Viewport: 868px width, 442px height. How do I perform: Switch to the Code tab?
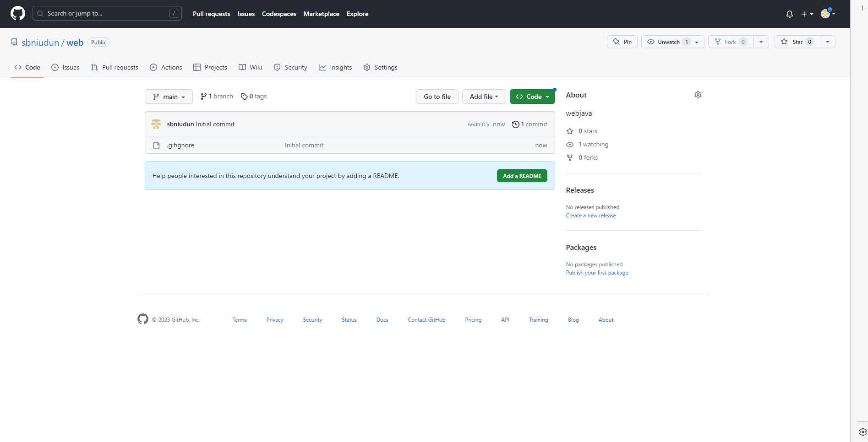pyautogui.click(x=27, y=67)
